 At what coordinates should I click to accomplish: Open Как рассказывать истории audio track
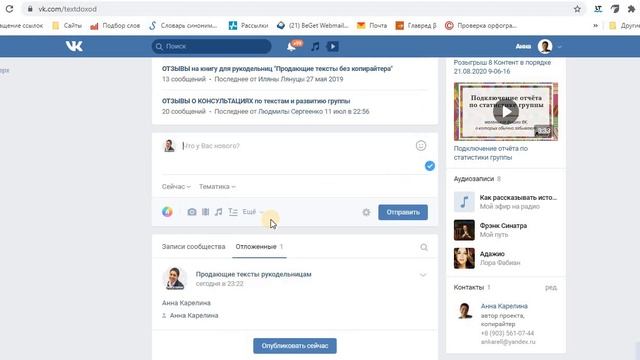click(x=518, y=198)
